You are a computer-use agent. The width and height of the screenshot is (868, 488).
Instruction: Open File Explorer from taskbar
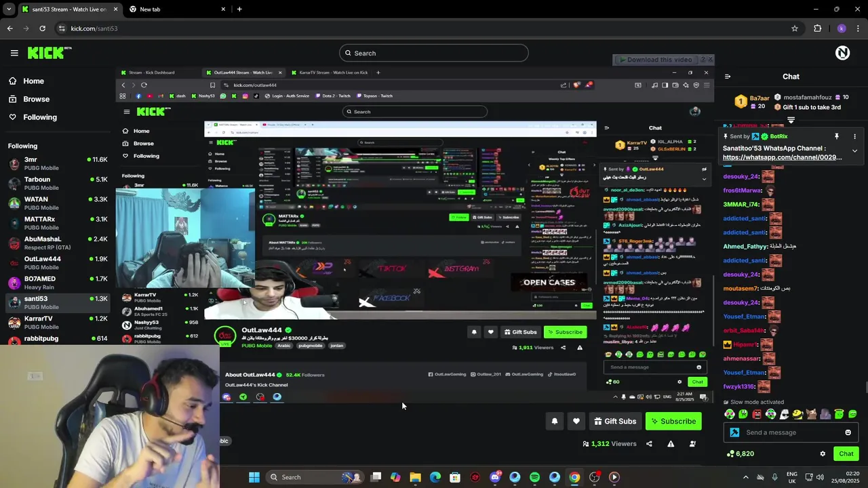[415, 477]
